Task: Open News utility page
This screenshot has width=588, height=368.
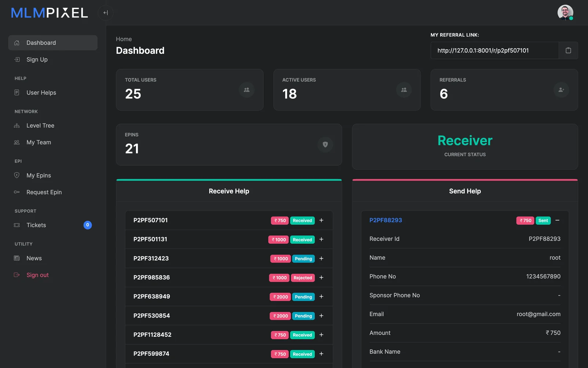Action: coord(53,258)
